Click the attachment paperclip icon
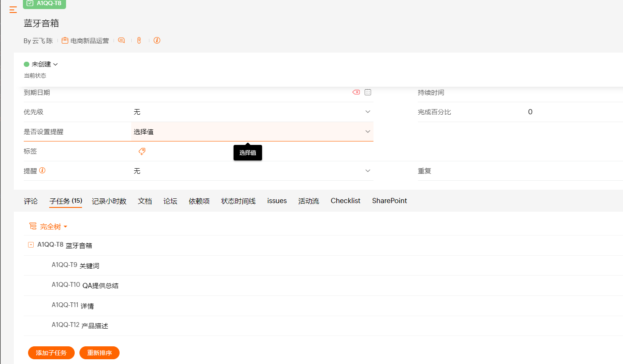This screenshot has width=623, height=364. (x=139, y=41)
